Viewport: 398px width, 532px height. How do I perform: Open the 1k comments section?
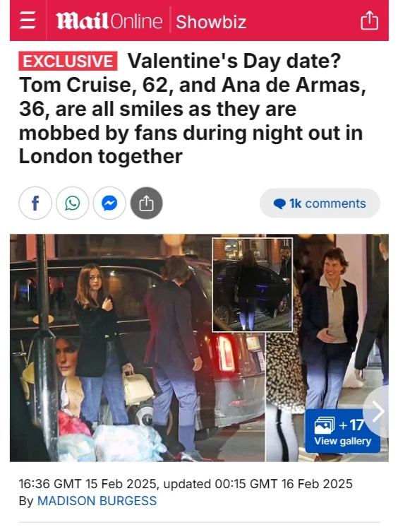320,203
